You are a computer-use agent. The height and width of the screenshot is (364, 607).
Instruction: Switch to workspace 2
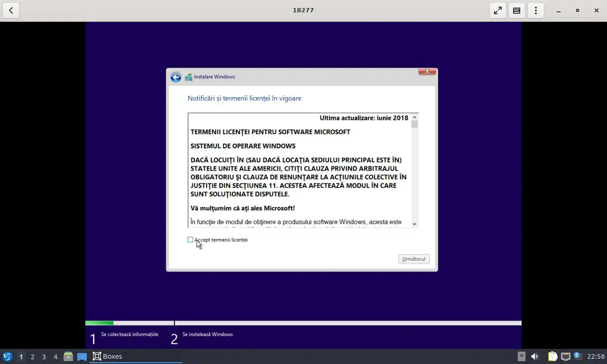(32, 356)
